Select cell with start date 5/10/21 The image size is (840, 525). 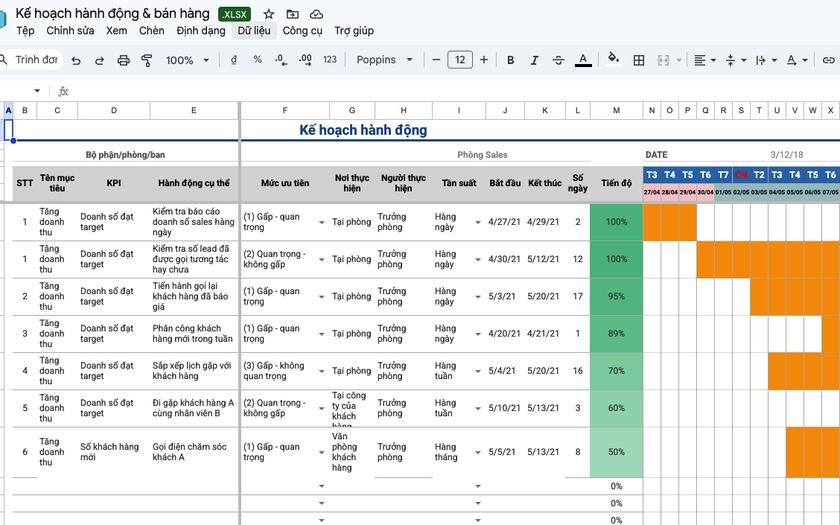tap(505, 408)
